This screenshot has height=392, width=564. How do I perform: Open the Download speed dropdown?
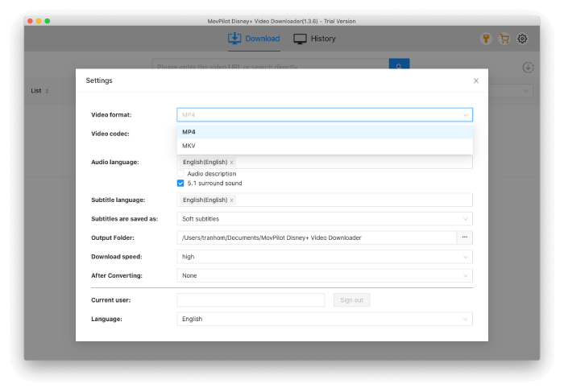[x=324, y=257]
